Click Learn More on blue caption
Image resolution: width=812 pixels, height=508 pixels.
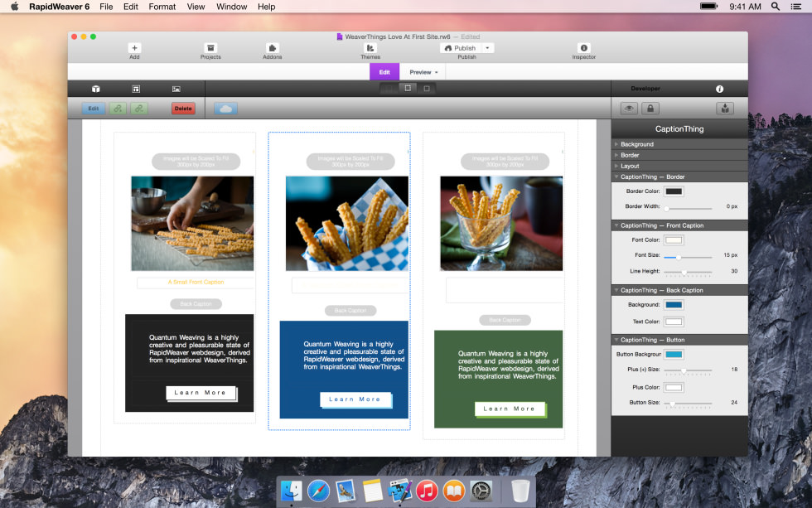355,399
